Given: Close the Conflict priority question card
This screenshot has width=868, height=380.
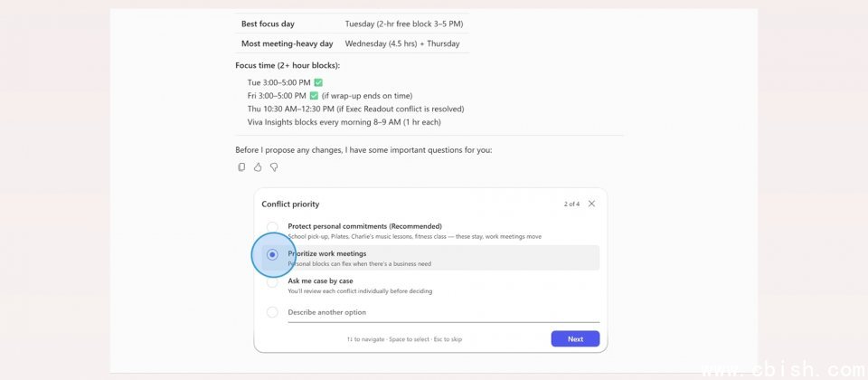Looking at the screenshot, I should pos(591,204).
